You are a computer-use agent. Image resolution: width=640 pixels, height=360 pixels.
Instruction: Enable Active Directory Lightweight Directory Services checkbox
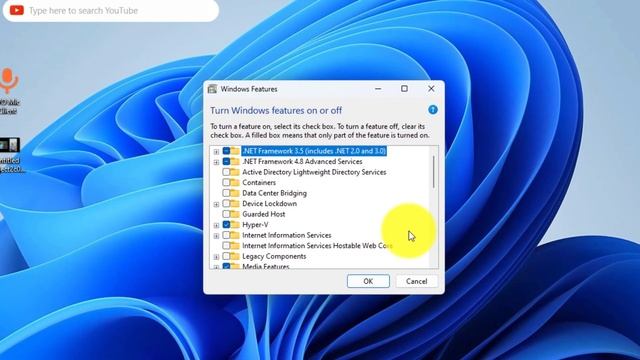(226, 172)
